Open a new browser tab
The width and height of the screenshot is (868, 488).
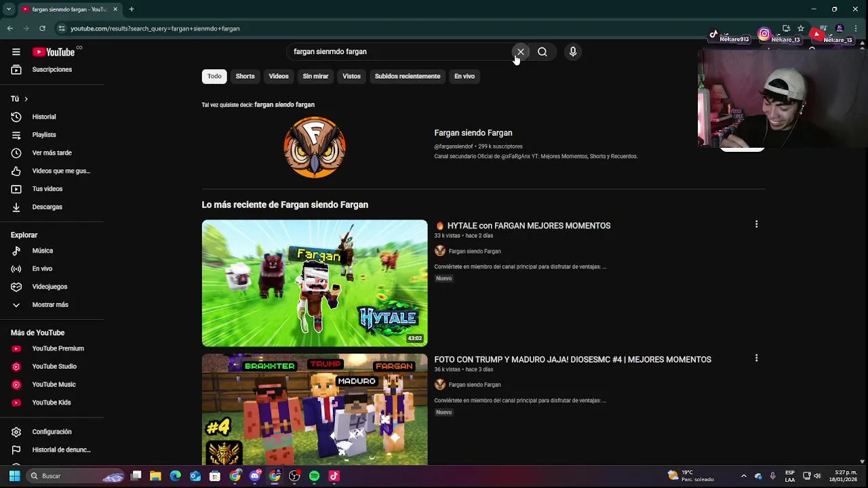132,9
